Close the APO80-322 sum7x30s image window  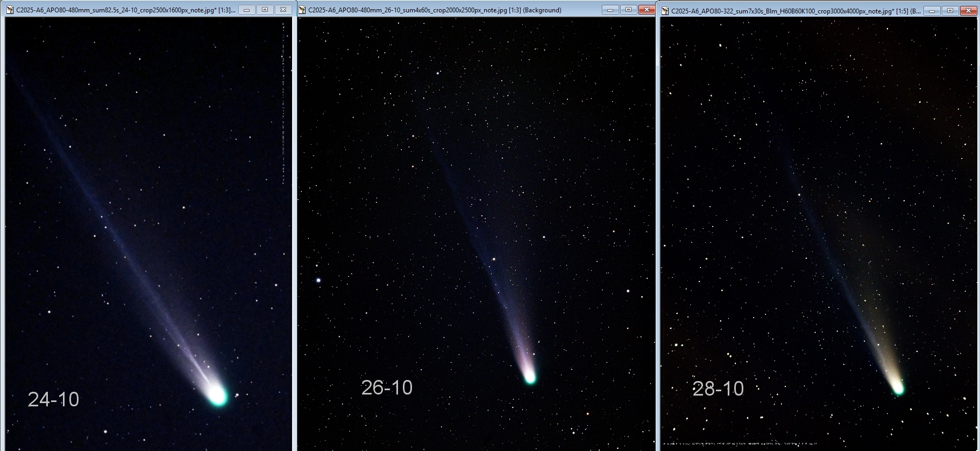(968, 11)
